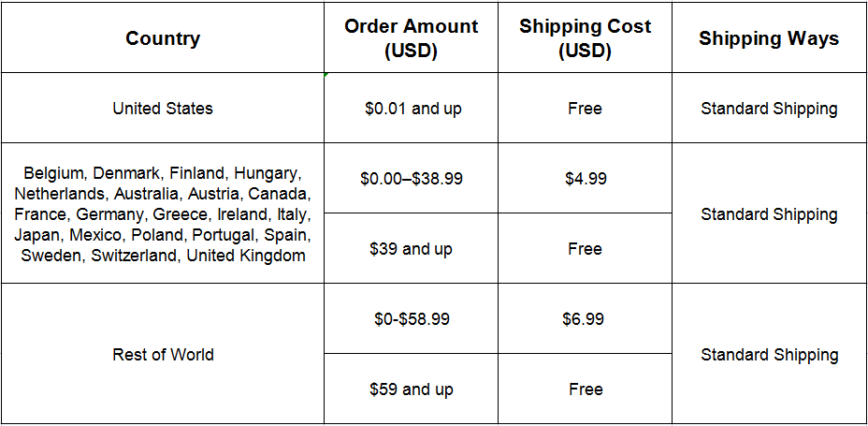
Task: Click Free next to $39 and up
Action: click(x=585, y=249)
